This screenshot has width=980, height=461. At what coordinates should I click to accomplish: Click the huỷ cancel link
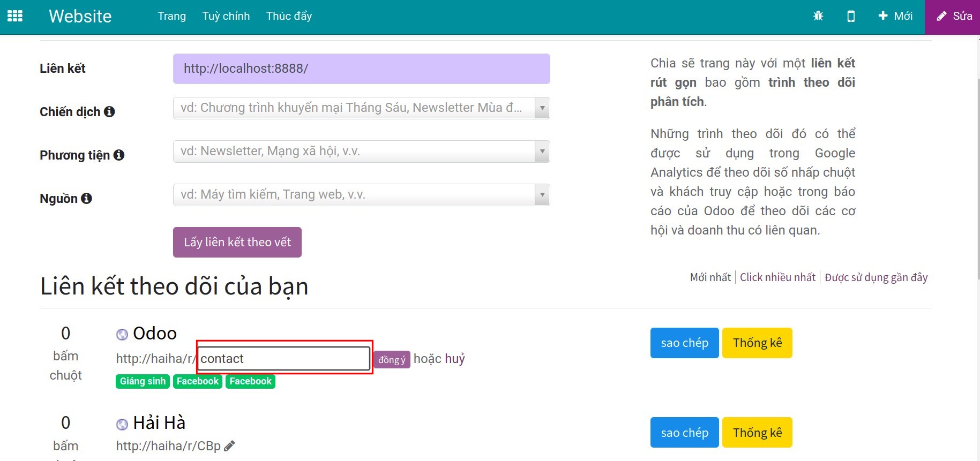(455, 359)
